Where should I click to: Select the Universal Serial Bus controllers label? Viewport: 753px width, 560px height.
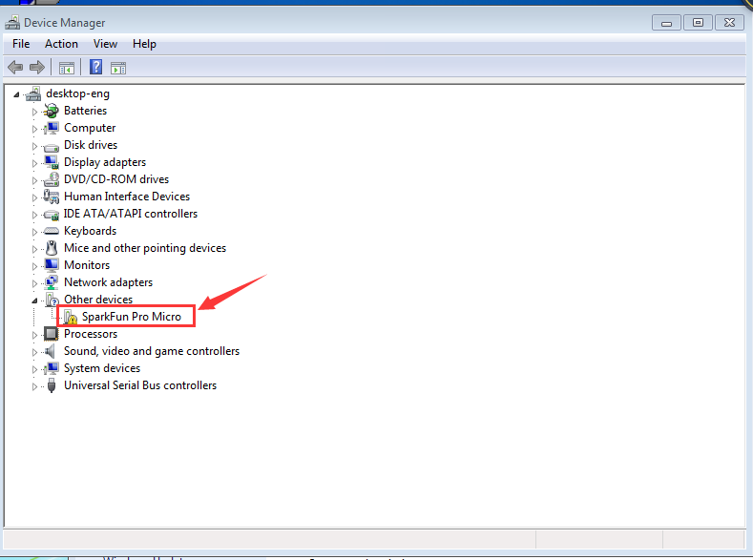pos(140,385)
